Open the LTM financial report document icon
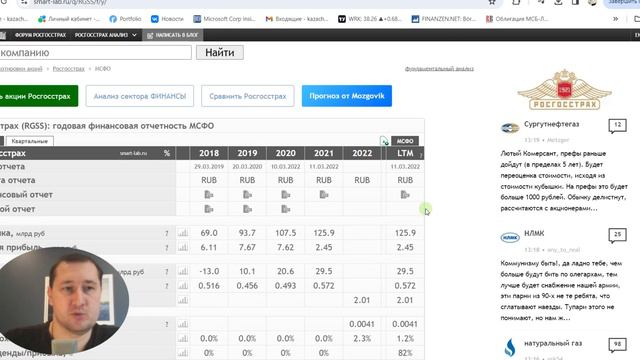 405,195
